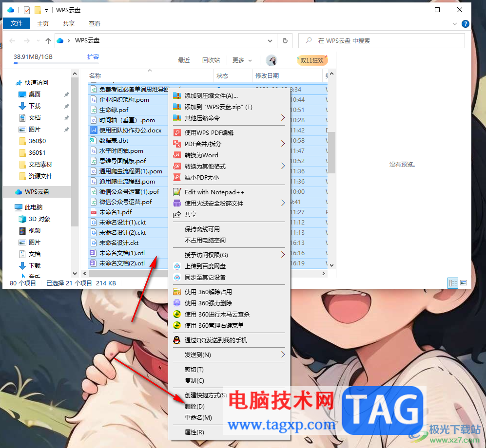Open the 最近 files view
The width and height of the screenshot is (486, 448).
[183, 60]
